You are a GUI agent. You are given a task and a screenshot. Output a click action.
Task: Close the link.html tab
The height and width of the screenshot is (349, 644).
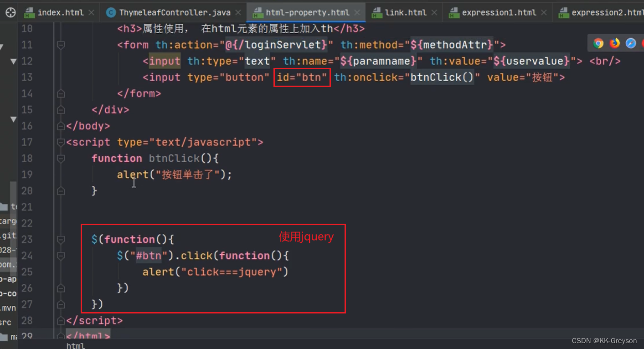click(x=434, y=13)
